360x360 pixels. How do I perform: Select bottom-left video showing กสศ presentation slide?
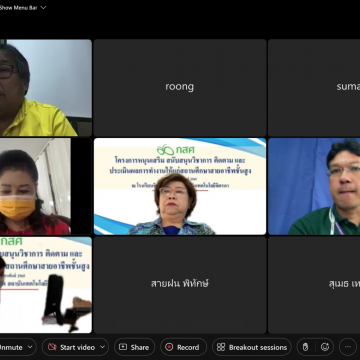click(x=46, y=285)
